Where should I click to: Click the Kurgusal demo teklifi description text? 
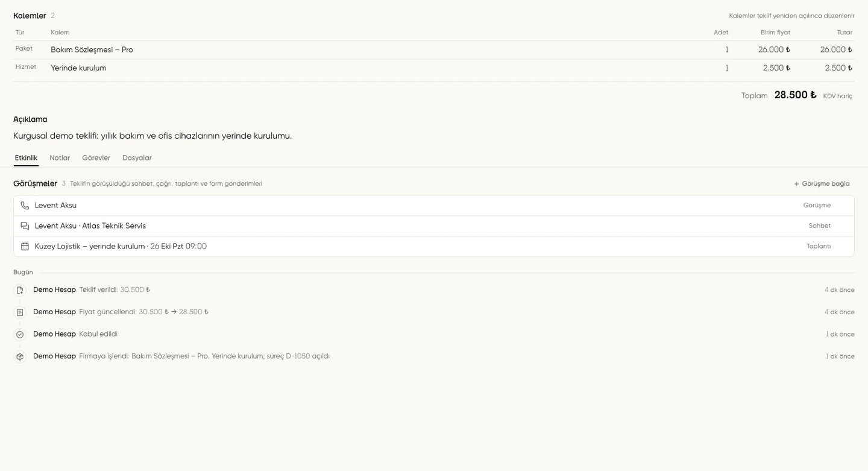click(x=153, y=136)
